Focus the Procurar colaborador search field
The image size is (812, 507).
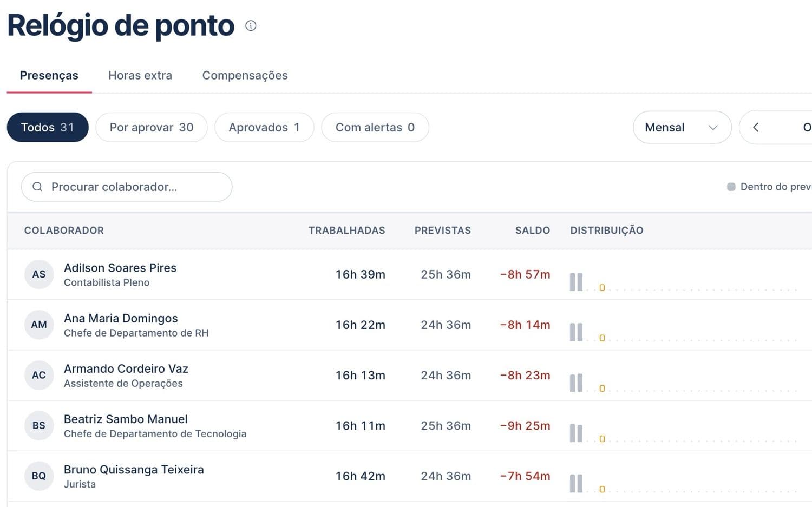tap(127, 187)
